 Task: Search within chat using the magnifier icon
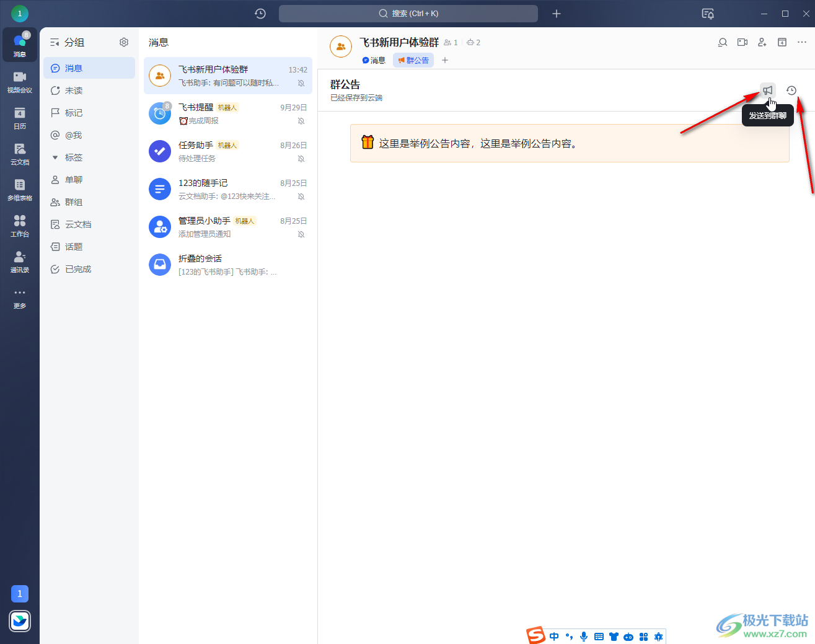point(723,42)
